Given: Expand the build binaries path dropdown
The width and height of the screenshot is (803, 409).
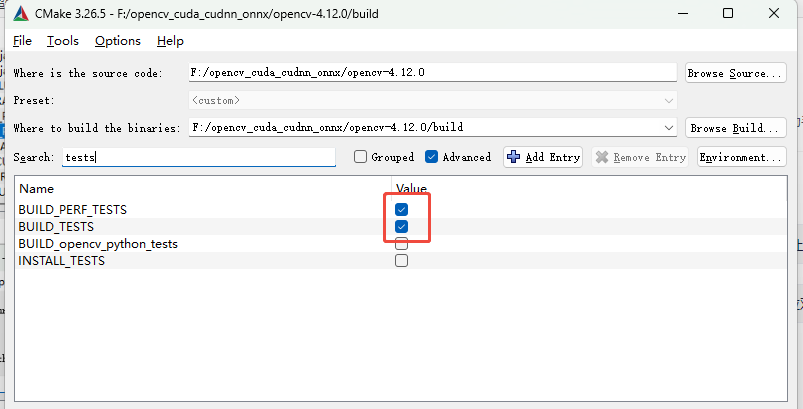Looking at the screenshot, I should 668,128.
